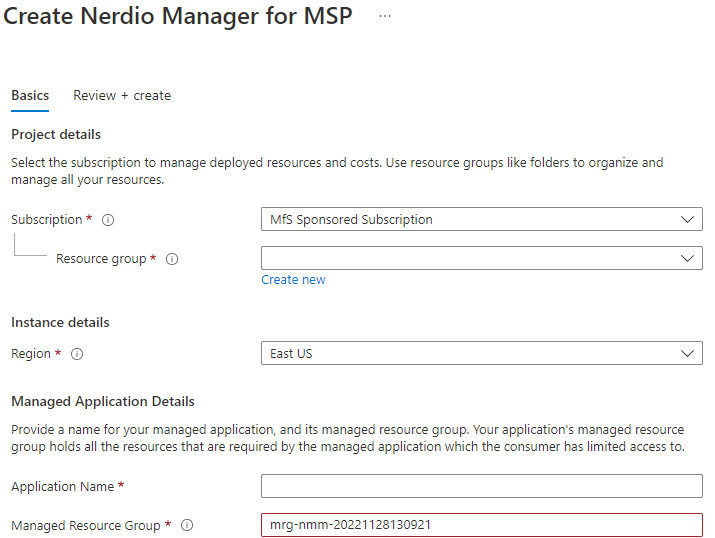
Task: Open the ellipsis menu beside the page title
Action: tap(385, 16)
